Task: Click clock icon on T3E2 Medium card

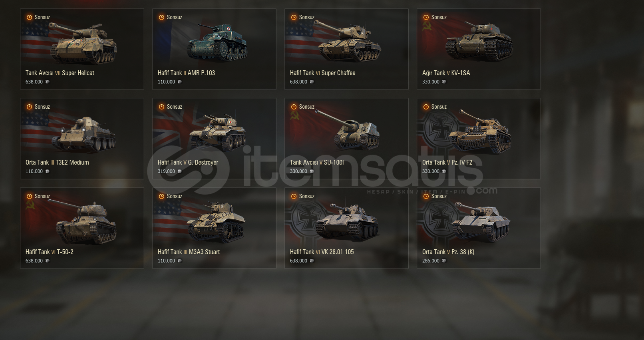Action: coord(29,107)
